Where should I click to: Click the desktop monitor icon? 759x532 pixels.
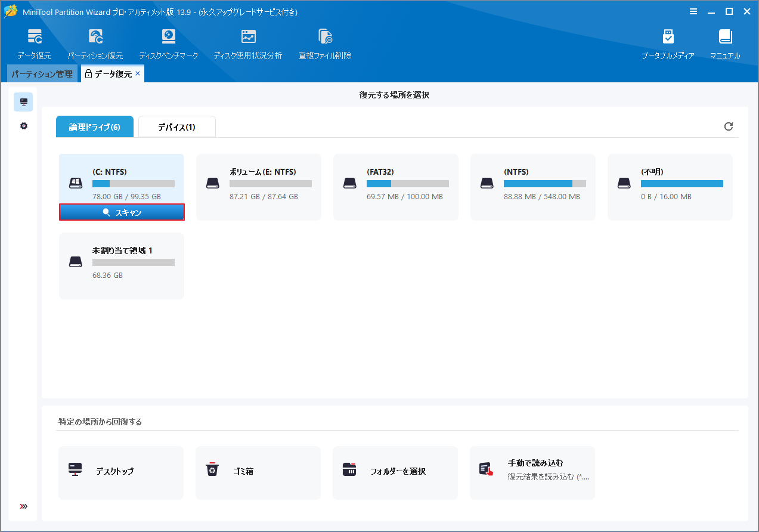pos(75,469)
